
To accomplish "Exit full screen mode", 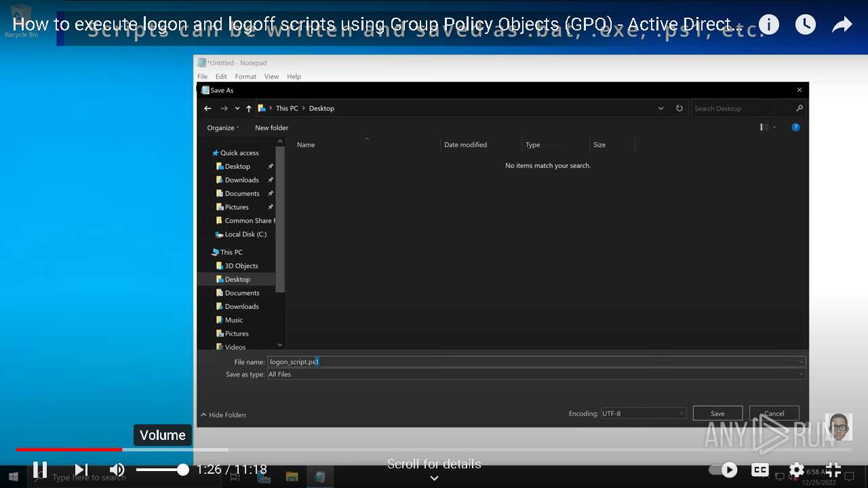I will tap(833, 469).
